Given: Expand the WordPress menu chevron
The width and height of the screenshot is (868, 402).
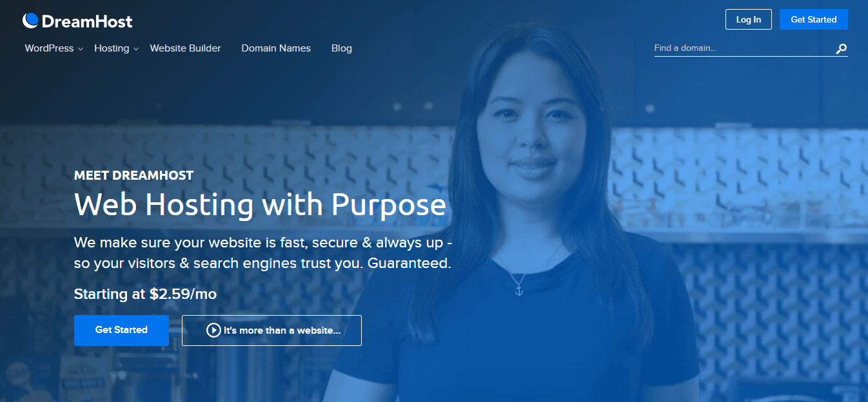Looking at the screenshot, I should click(x=81, y=49).
